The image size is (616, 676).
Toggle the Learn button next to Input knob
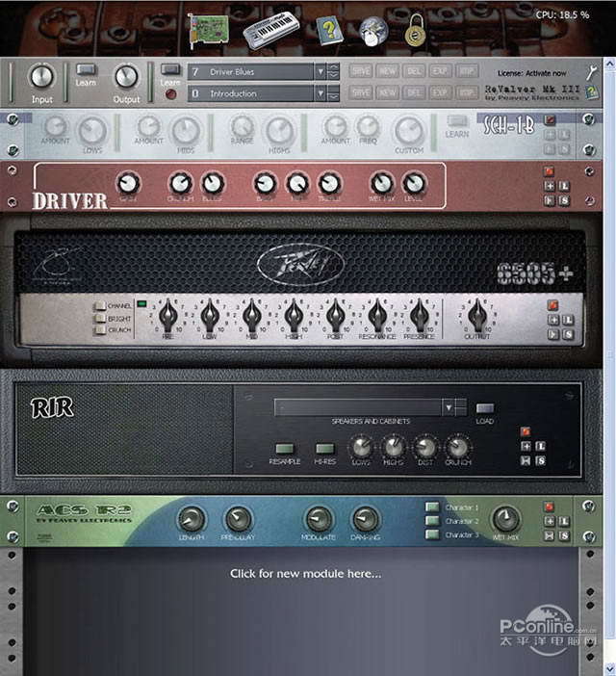point(87,69)
